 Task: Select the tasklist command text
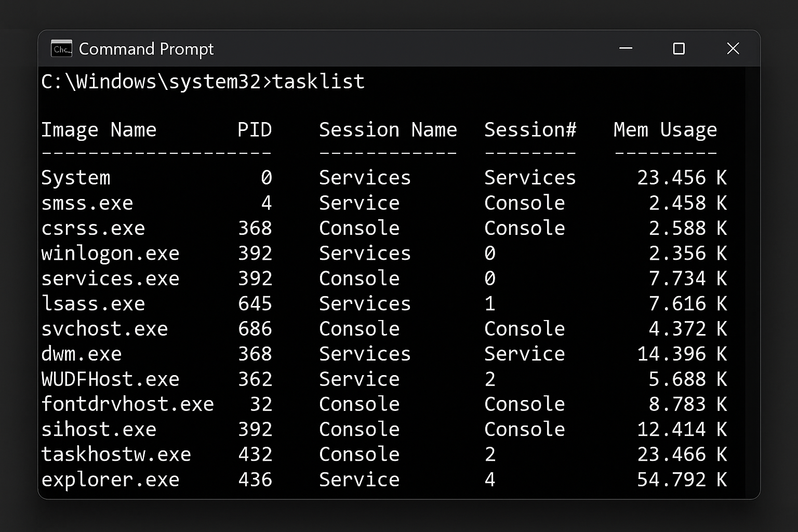pyautogui.click(x=318, y=81)
